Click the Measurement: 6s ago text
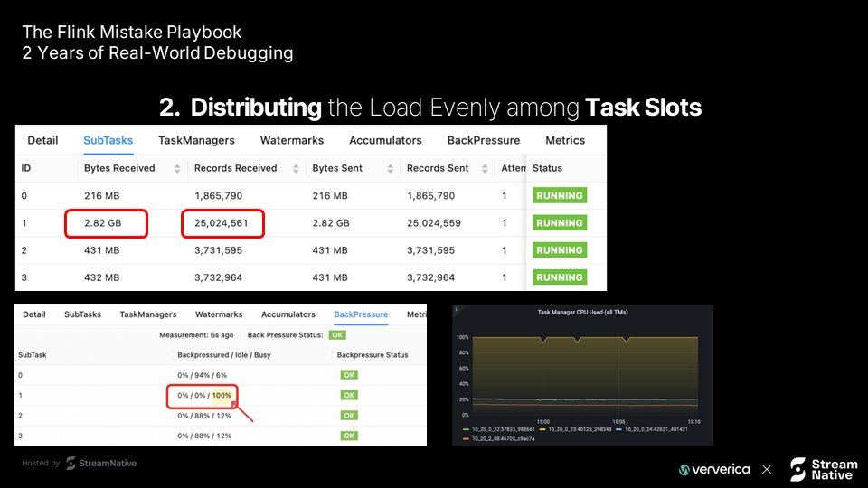The image size is (868, 488). point(196,335)
